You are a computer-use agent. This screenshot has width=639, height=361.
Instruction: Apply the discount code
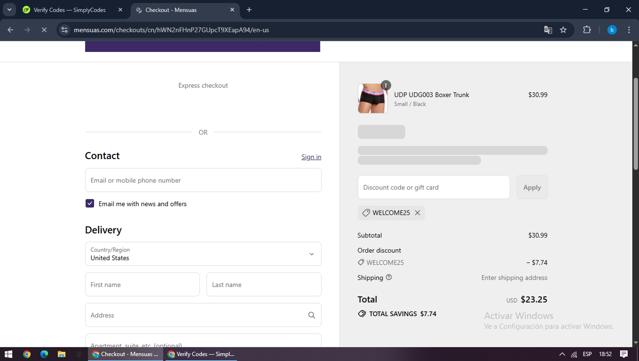(532, 187)
